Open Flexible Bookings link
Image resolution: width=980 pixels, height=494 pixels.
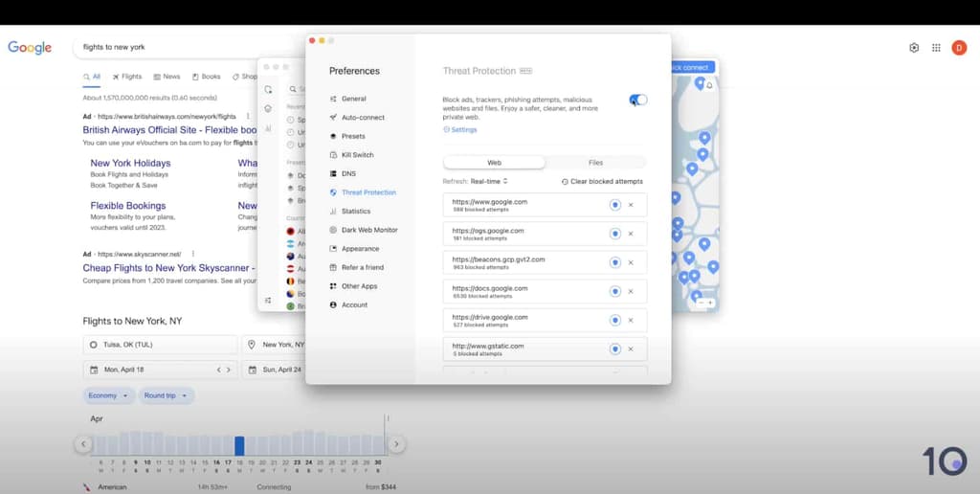127,206
